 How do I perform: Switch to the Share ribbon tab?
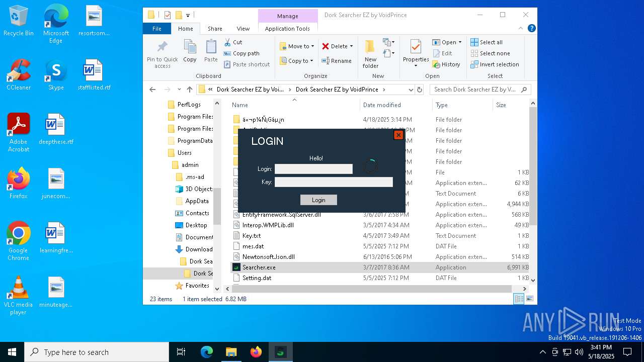pyautogui.click(x=215, y=29)
